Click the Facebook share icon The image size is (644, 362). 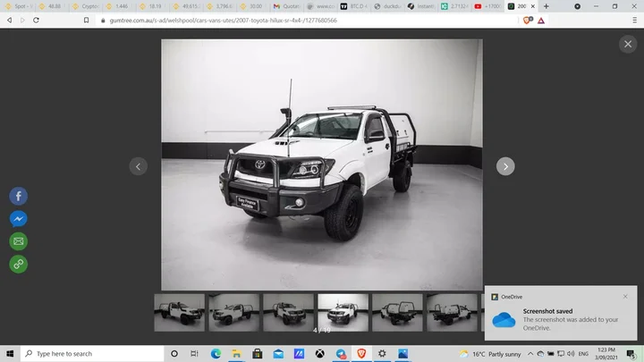[18, 197]
